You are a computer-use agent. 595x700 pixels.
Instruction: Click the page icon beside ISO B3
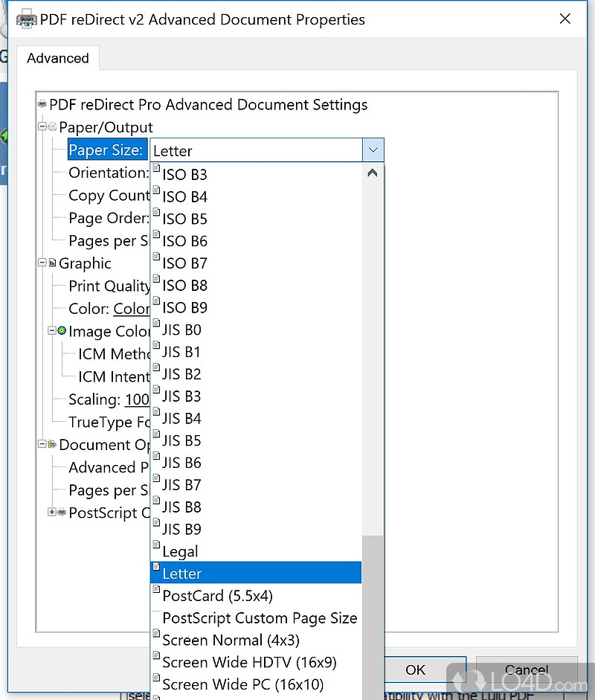tap(156, 170)
